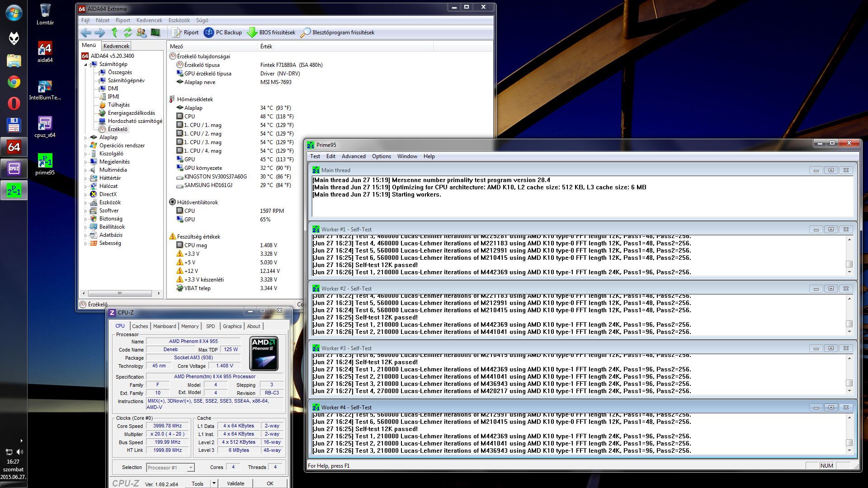Click the AMD Phenom II logo in CPU-Z
The width and height of the screenshot is (868, 488).
point(264,353)
